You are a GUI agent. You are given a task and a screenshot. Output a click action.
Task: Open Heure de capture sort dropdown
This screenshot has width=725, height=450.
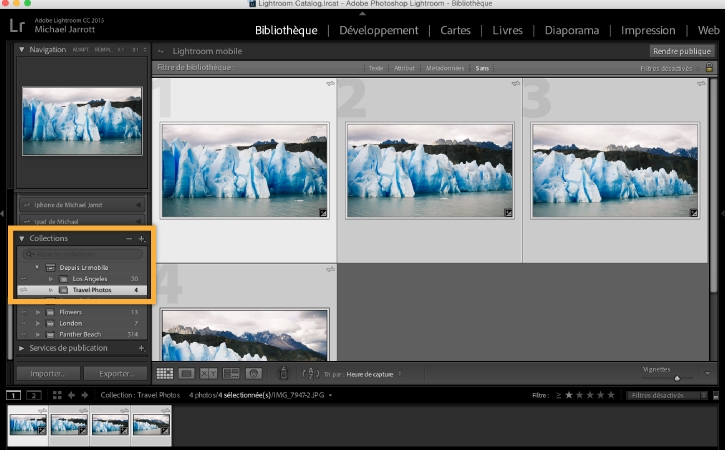374,374
